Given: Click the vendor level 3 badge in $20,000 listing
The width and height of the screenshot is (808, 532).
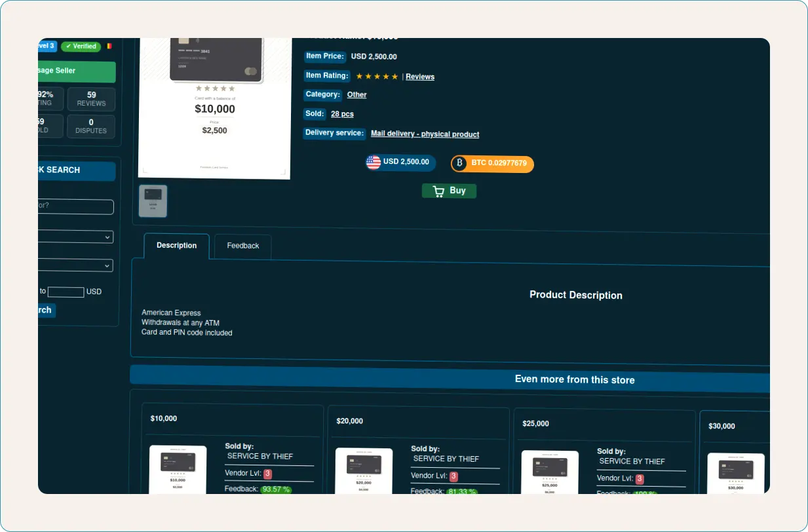Looking at the screenshot, I should pyautogui.click(x=453, y=477).
